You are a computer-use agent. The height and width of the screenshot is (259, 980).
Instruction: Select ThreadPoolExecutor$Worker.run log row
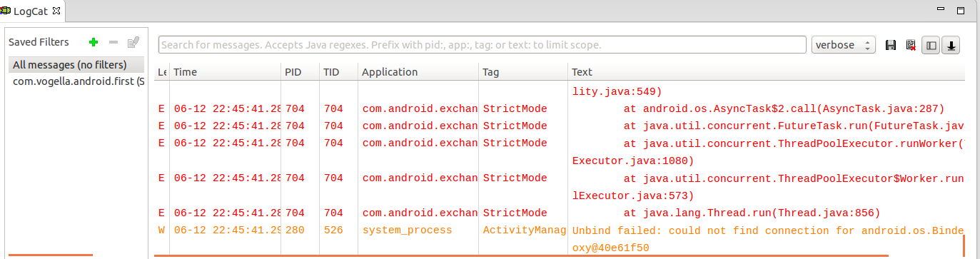(x=560, y=186)
